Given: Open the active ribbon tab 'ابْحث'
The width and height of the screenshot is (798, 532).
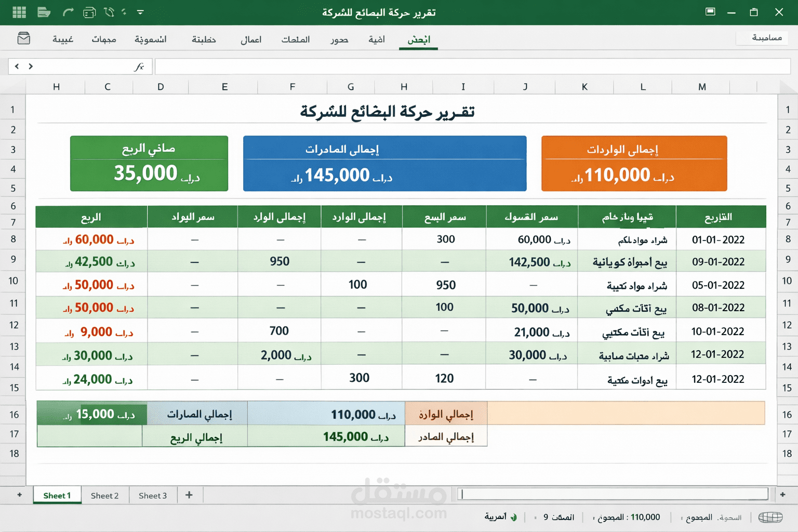Looking at the screenshot, I should 419,39.
